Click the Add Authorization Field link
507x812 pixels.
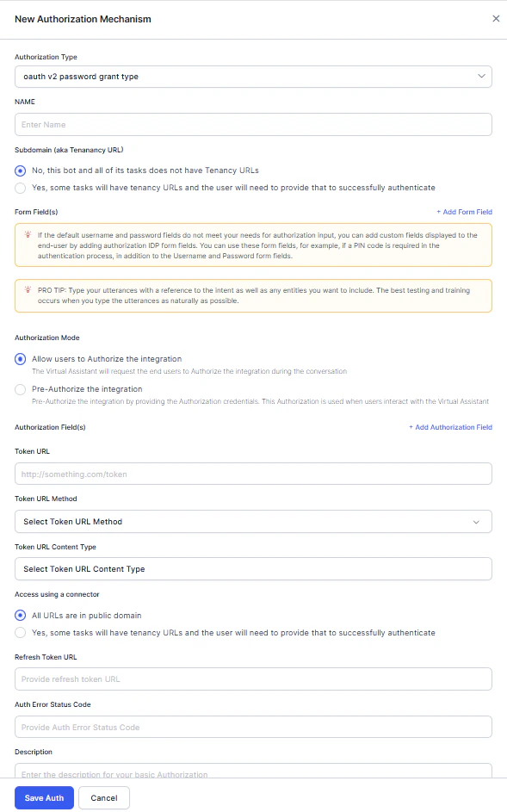(452, 427)
